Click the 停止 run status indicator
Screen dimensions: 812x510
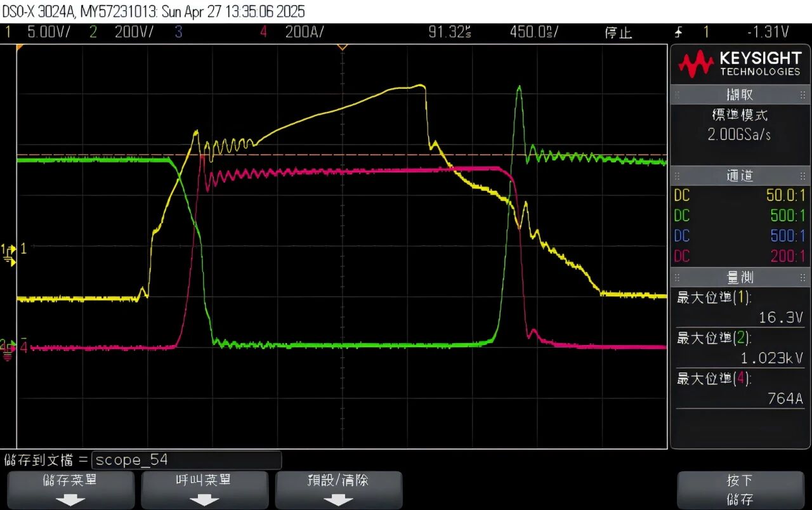point(618,32)
